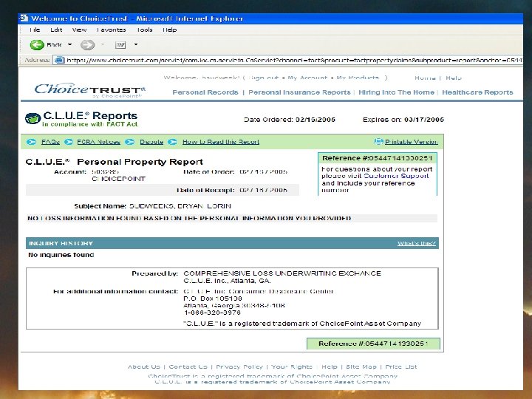Expand the dropdown beside the Word icon

point(136,44)
